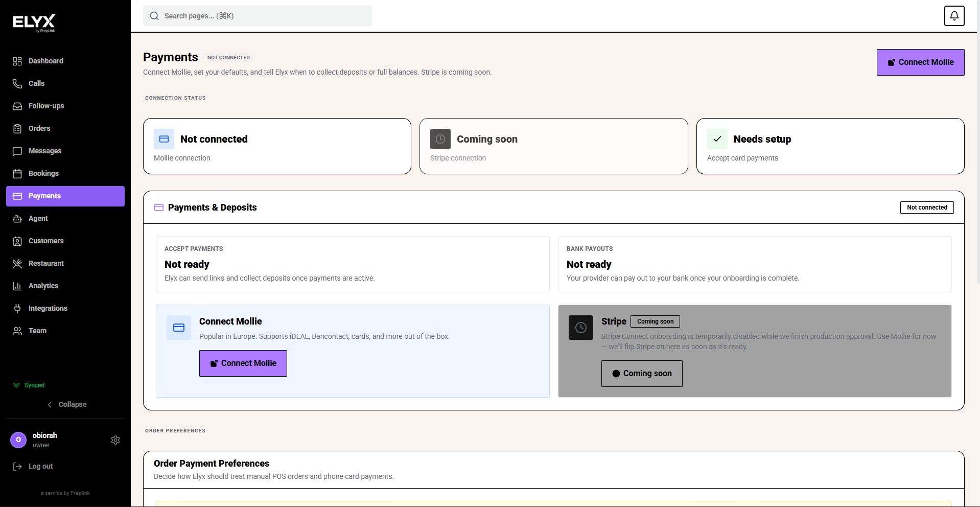The image size is (980, 507).
Task: Click the clock icon in Stripe panel
Action: [581, 328]
